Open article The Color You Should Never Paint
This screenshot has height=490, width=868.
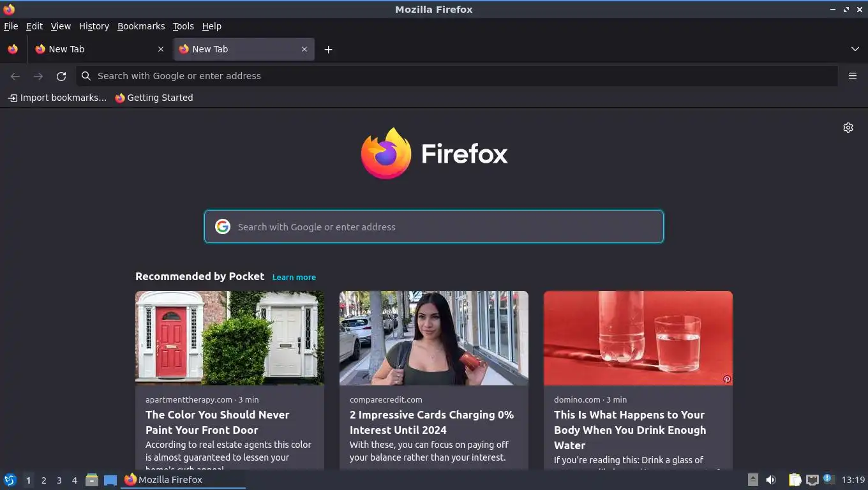tap(218, 422)
